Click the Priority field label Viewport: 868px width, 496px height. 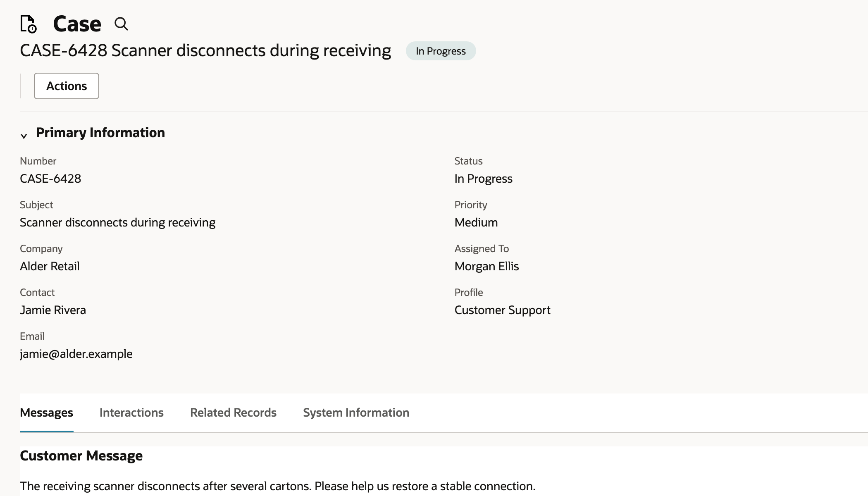tap(471, 205)
